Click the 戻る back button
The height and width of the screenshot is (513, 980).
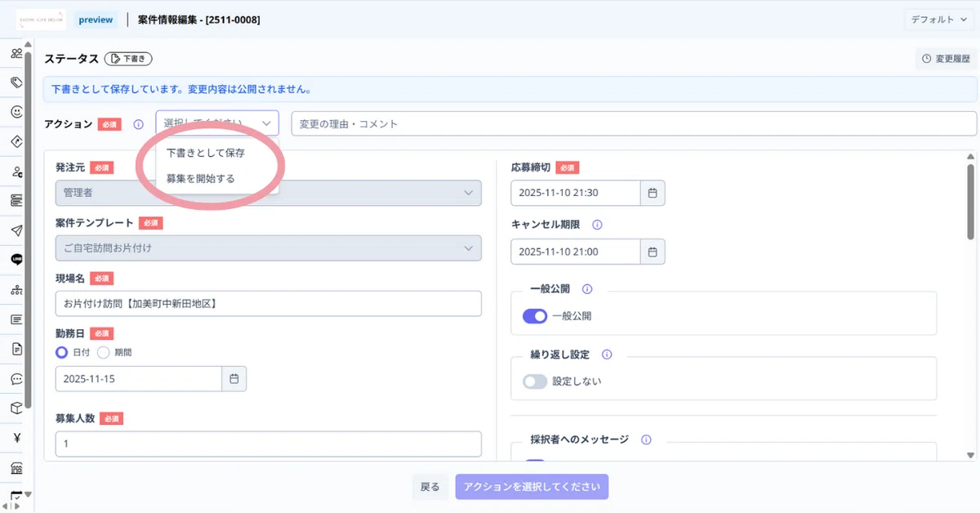(430, 487)
